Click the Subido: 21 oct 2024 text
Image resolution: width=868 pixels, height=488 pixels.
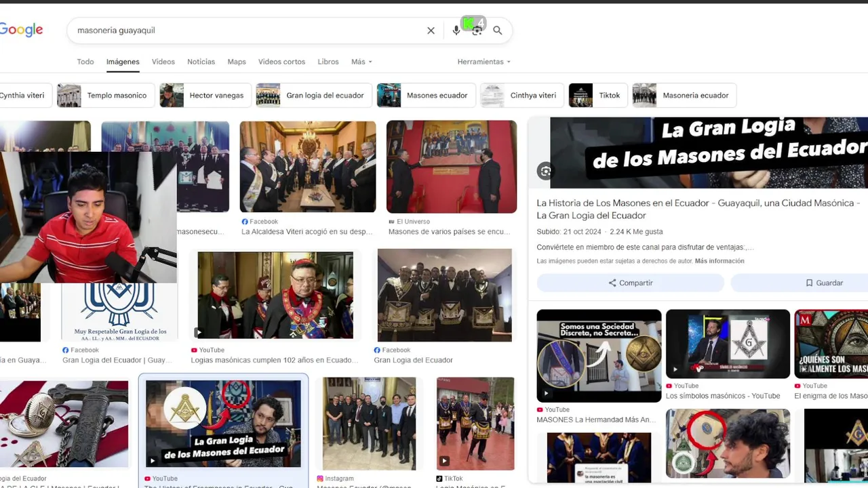[x=570, y=232]
